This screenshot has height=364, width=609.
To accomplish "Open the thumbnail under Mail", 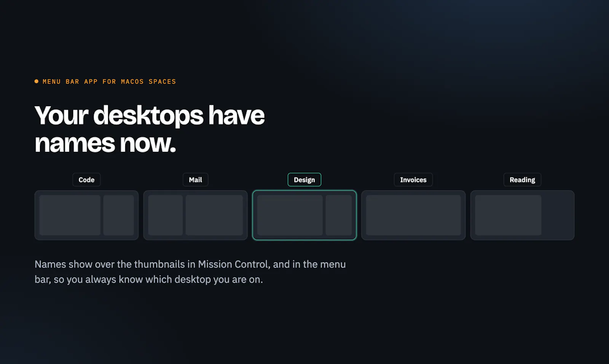I will tap(195, 215).
